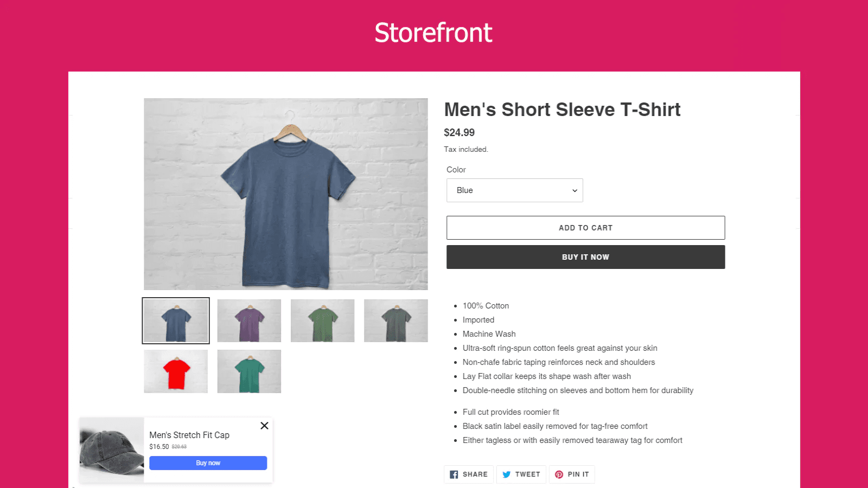
Task: Select the red t-shirt thumbnail
Action: click(x=176, y=371)
